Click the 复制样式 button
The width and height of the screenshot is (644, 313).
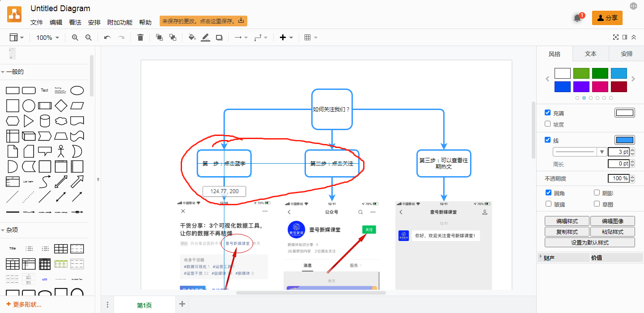coord(567,232)
